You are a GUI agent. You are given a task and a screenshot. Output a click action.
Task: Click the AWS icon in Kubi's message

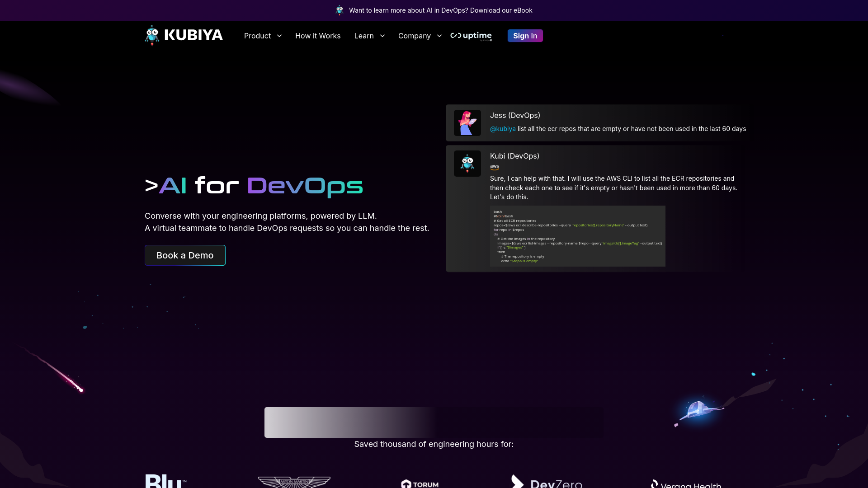click(494, 167)
